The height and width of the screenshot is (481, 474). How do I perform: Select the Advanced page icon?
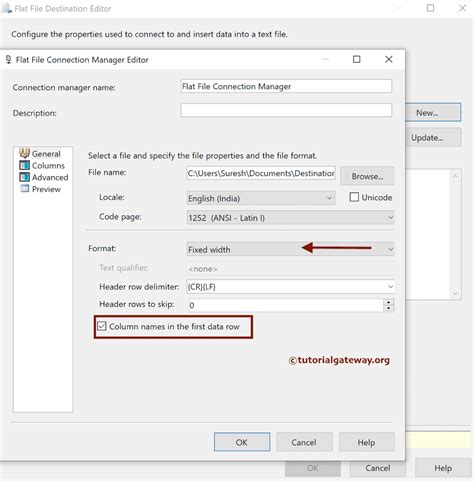(x=24, y=177)
